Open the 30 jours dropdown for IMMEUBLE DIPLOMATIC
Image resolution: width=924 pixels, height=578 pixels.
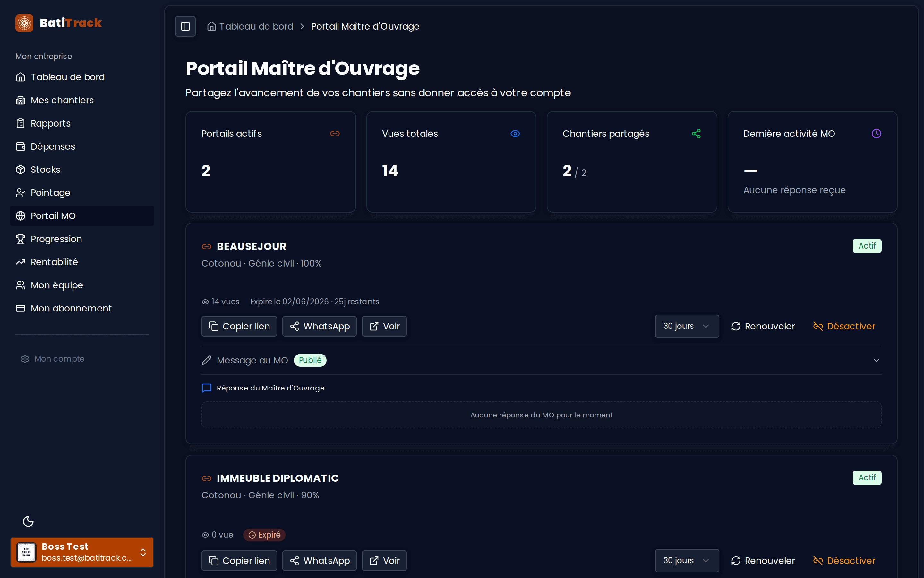687,560
